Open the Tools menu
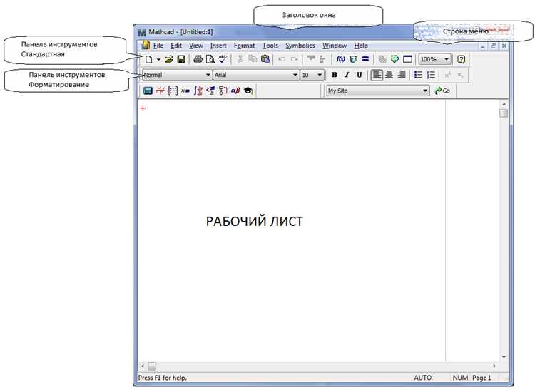Screen dimensions: 535x392 pyautogui.click(x=270, y=46)
